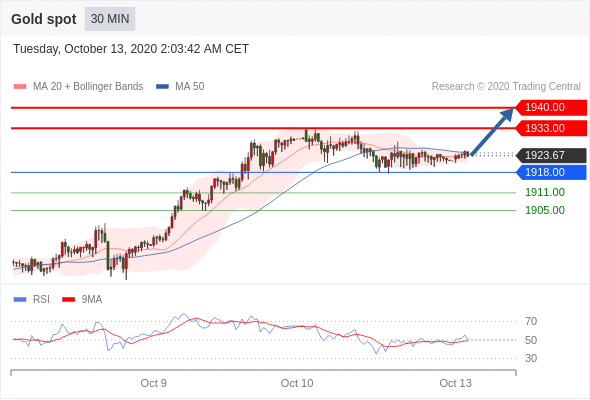Click the Oct 10 date axis label

297,383
